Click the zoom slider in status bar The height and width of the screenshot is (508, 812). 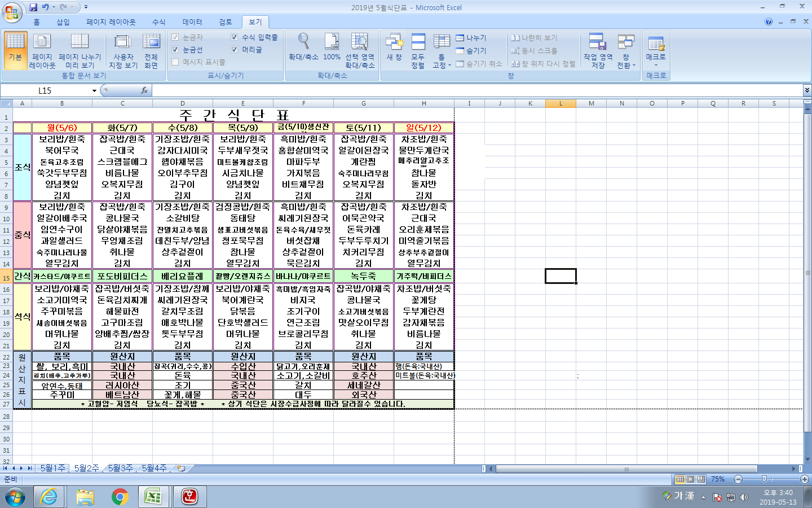click(x=764, y=479)
